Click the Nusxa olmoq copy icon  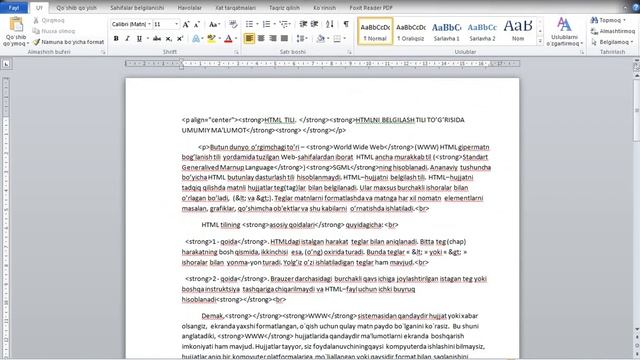[x=36, y=31]
